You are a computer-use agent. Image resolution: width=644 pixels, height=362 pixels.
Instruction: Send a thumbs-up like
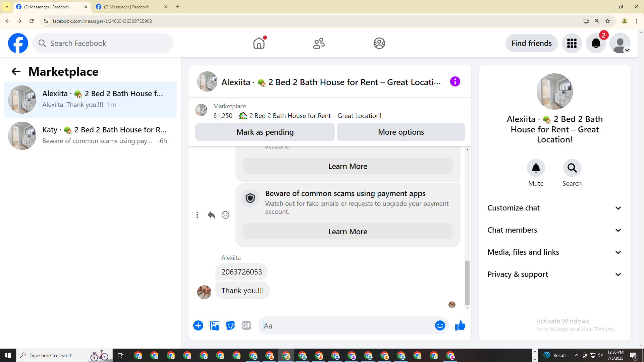(x=460, y=325)
